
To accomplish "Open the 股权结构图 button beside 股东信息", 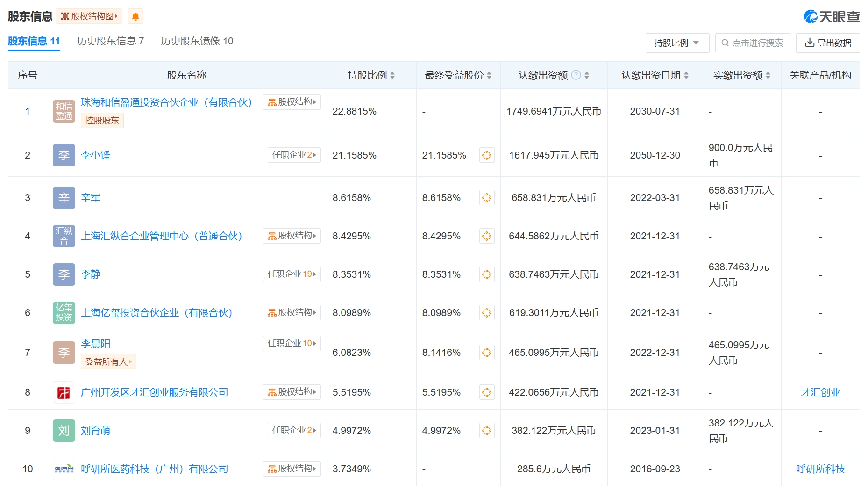I will (89, 16).
